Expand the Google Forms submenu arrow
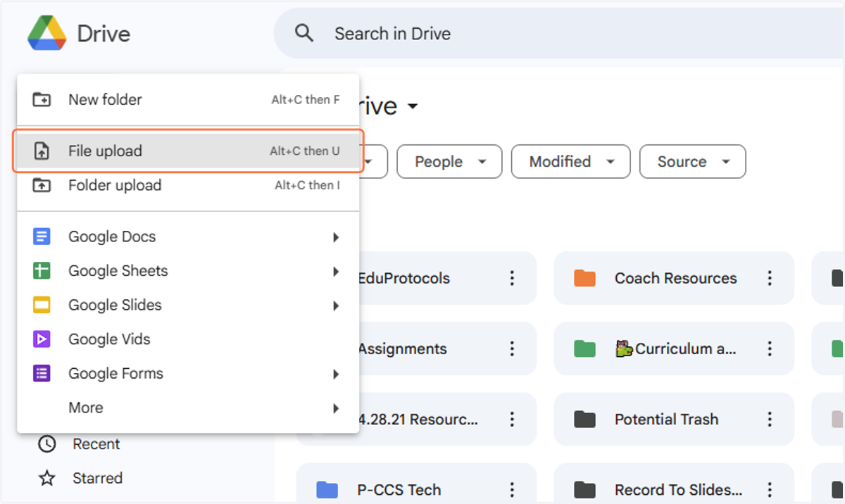The width and height of the screenshot is (845, 504). click(336, 374)
